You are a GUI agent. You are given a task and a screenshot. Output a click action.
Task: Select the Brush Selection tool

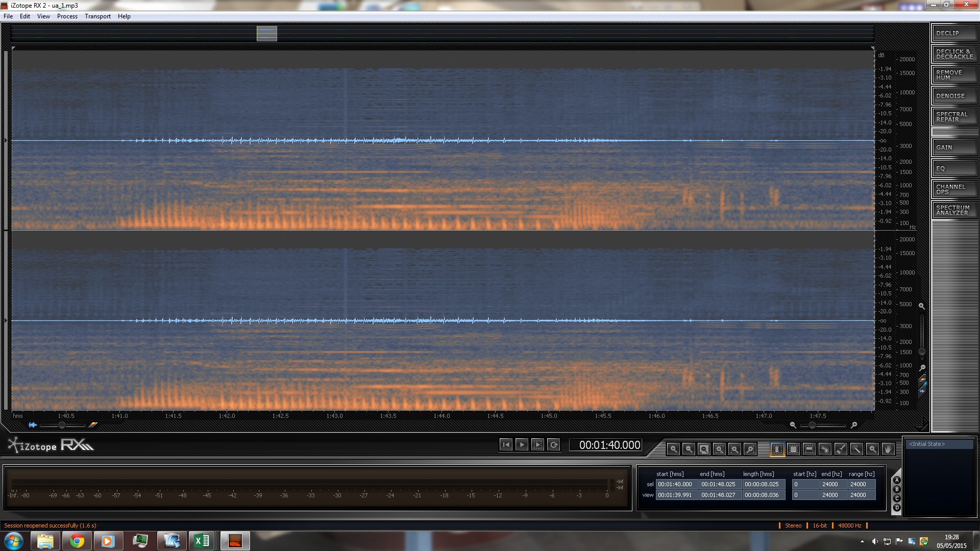[841, 449]
